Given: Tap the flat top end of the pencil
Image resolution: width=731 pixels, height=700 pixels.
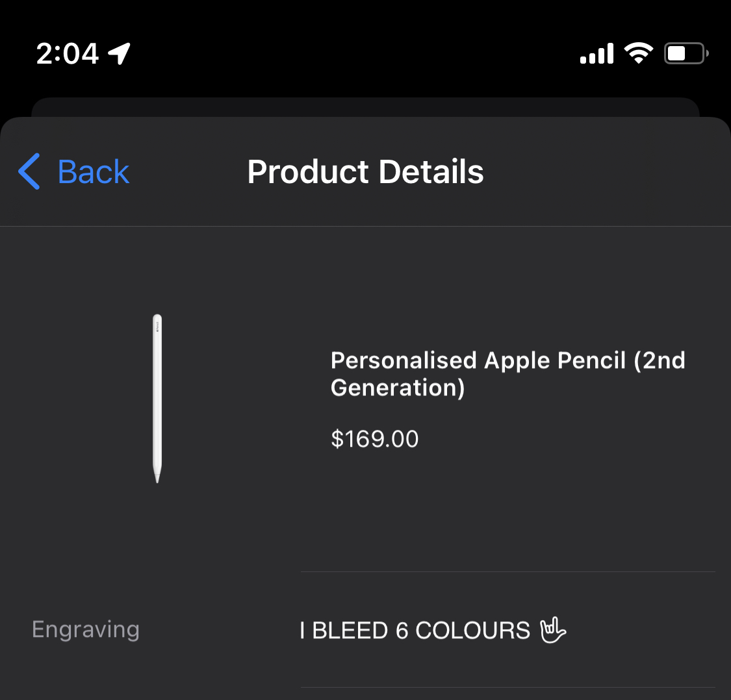Looking at the screenshot, I should pos(157,318).
